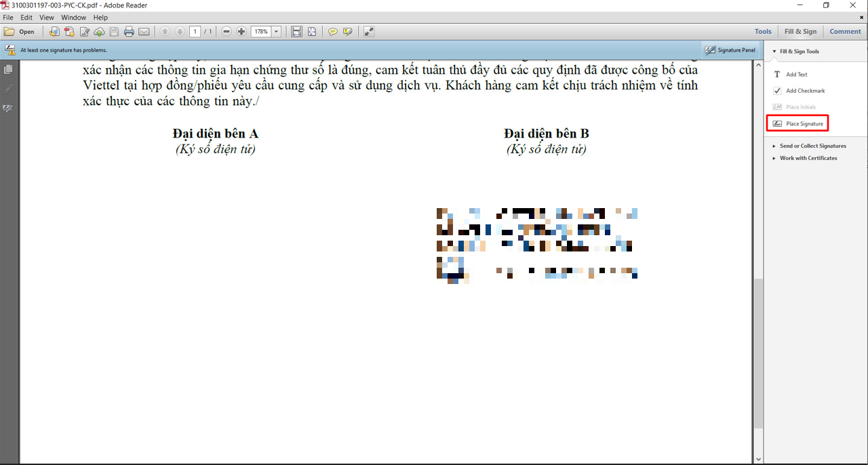Switch to the Comment pane tab
The image size is (868, 465).
pyautogui.click(x=845, y=31)
